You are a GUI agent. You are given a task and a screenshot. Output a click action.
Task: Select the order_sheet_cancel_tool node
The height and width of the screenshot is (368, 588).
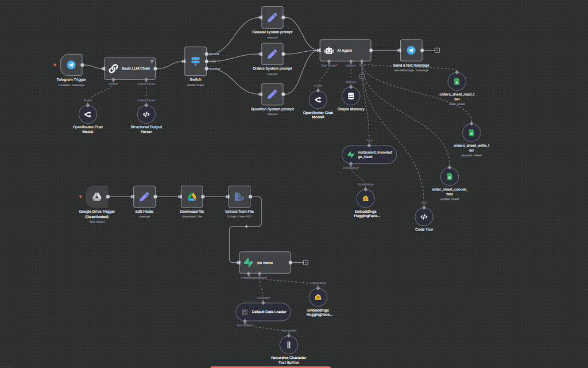click(x=449, y=177)
